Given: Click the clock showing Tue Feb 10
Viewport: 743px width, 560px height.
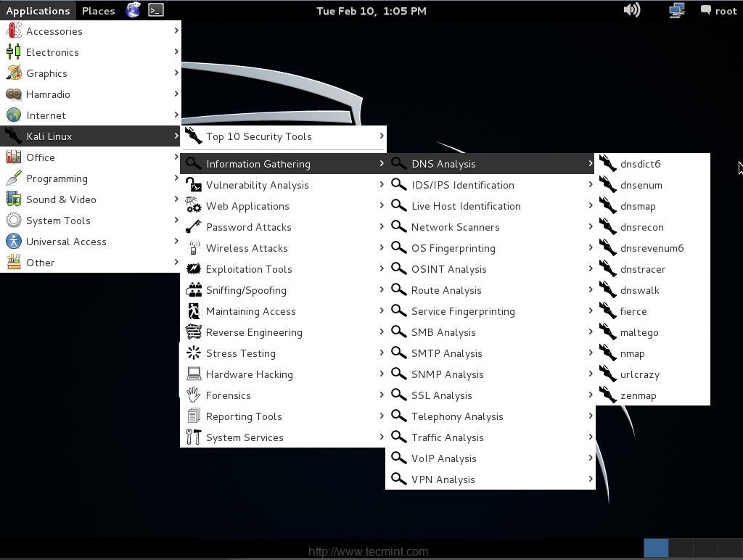Looking at the screenshot, I should tap(371, 10).
